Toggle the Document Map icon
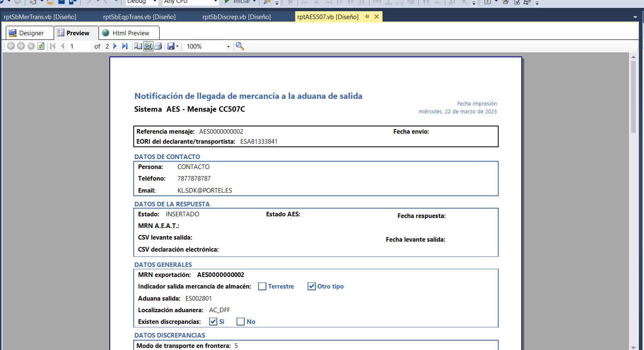Image resolution: width=644 pixels, height=350 pixels. 138,46
